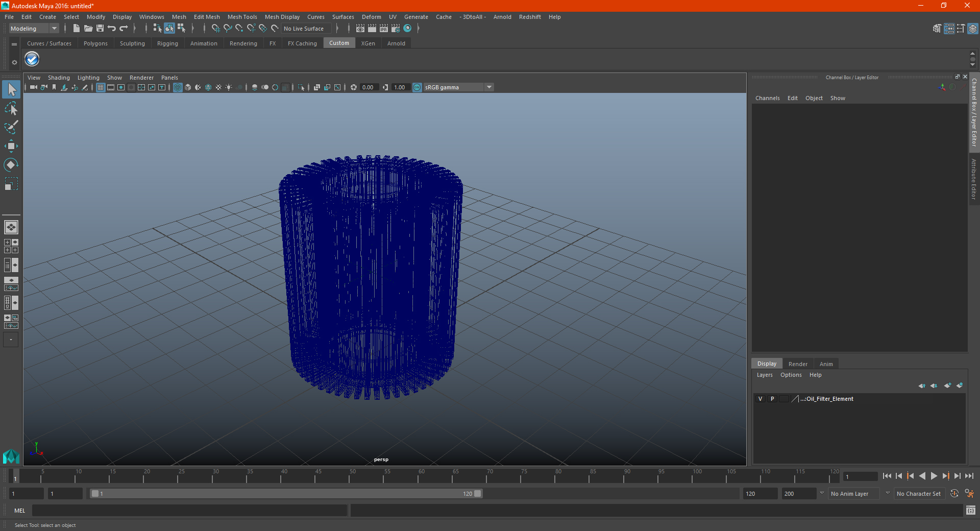Open the sRGB gamma view transform dropdown
980x531 pixels.
click(x=458, y=87)
